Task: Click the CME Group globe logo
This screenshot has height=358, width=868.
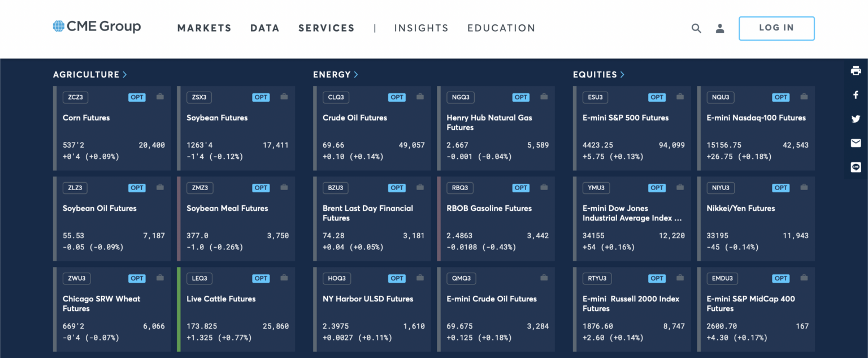Action: point(59,26)
